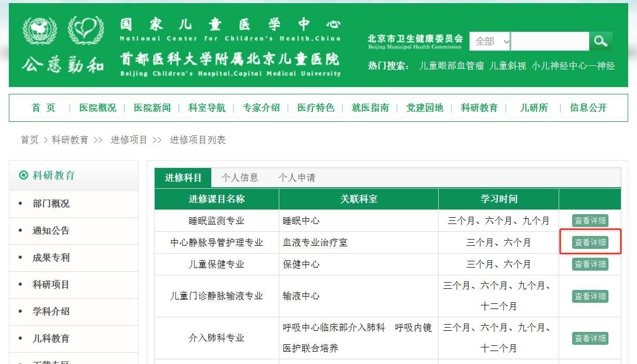Switch to the 个人申请 tab
The height and width of the screenshot is (364, 637).
(296, 178)
